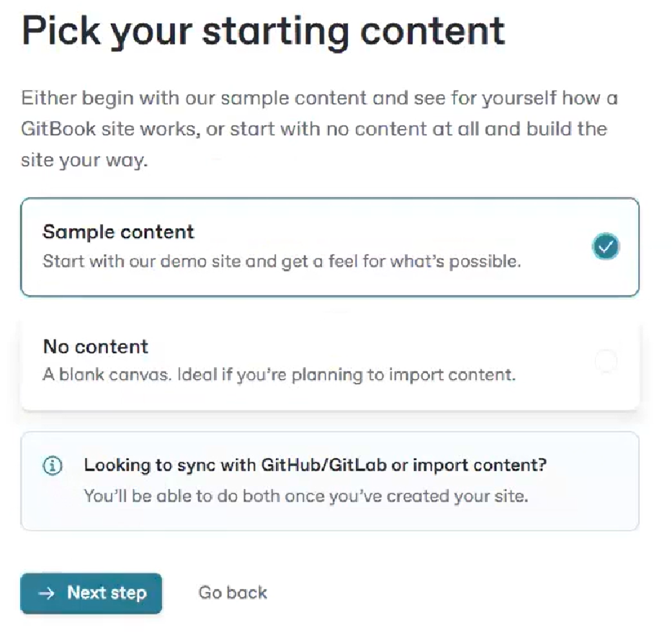Image resolution: width=672 pixels, height=636 pixels.
Task: Select the empty No content radio circle
Action: coord(606,361)
